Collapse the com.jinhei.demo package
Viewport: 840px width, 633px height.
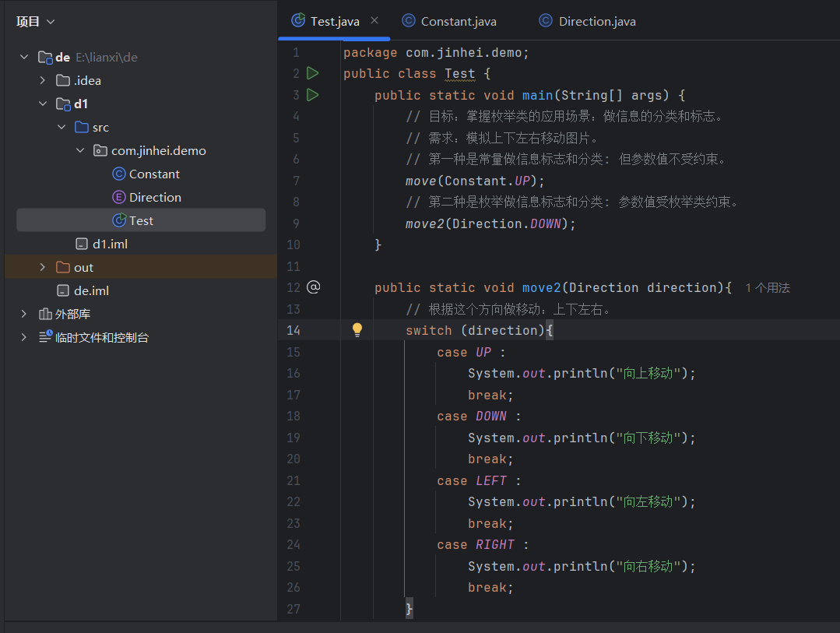click(80, 150)
